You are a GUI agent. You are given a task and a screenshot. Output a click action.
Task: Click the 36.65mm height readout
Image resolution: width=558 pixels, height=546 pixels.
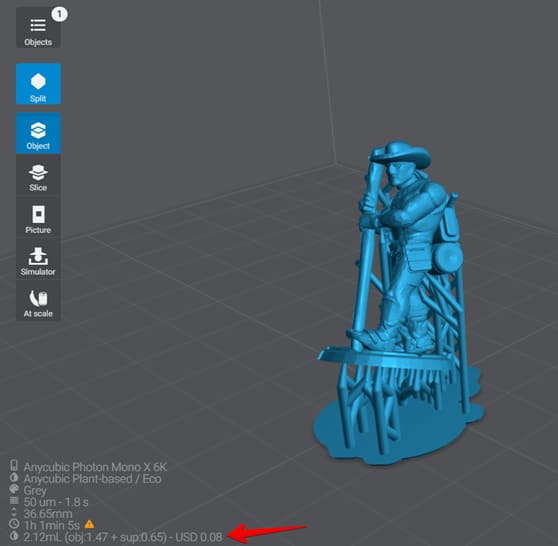tap(48, 514)
